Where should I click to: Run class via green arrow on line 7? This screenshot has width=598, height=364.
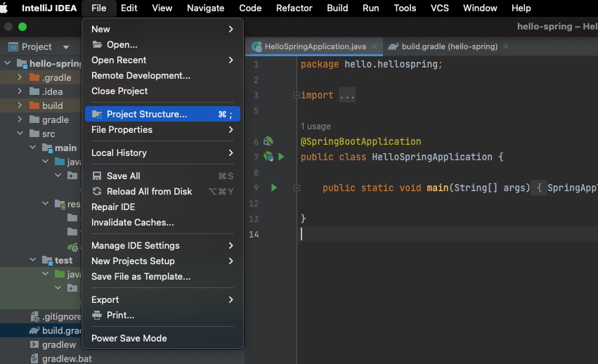click(x=281, y=157)
